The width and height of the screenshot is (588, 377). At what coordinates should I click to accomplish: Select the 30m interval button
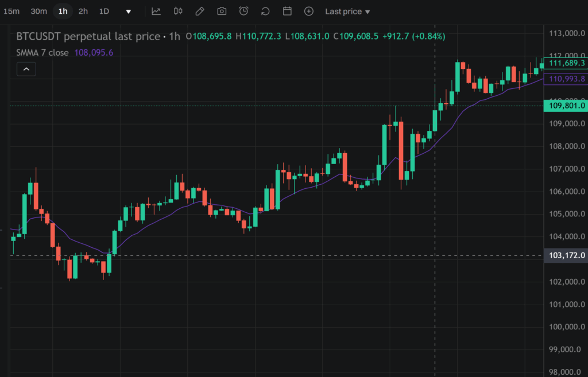(38, 11)
